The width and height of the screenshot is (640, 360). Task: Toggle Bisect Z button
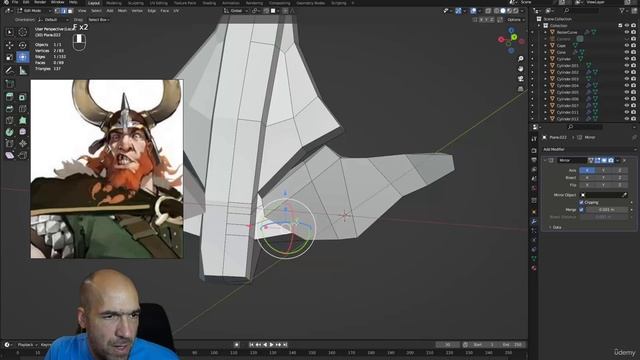[x=619, y=178]
